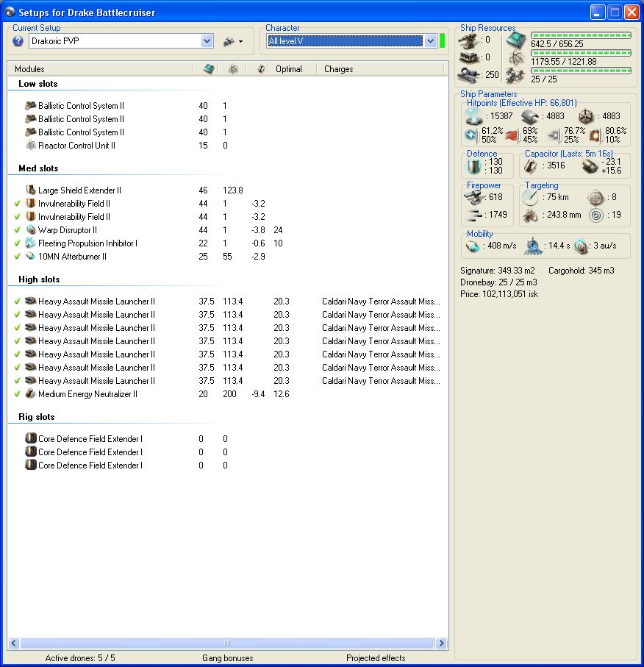
Task: Click the green skill status indicator
Action: coord(442,41)
